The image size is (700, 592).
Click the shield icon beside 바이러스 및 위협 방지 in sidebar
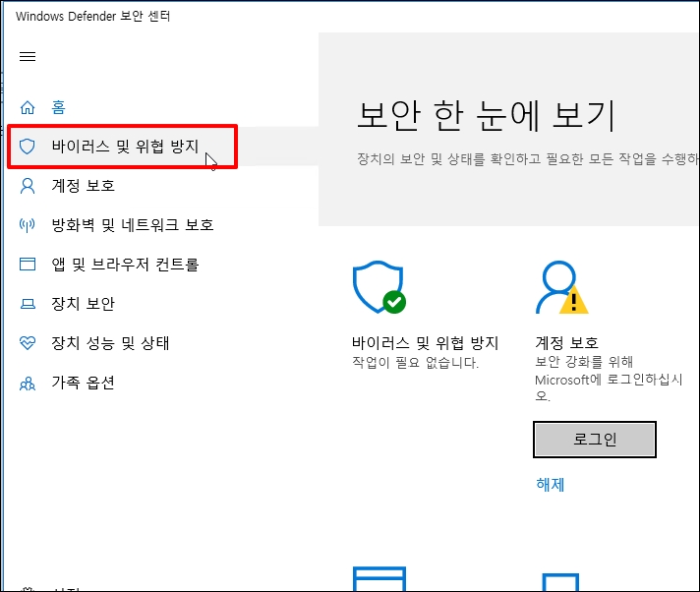pyautogui.click(x=28, y=147)
